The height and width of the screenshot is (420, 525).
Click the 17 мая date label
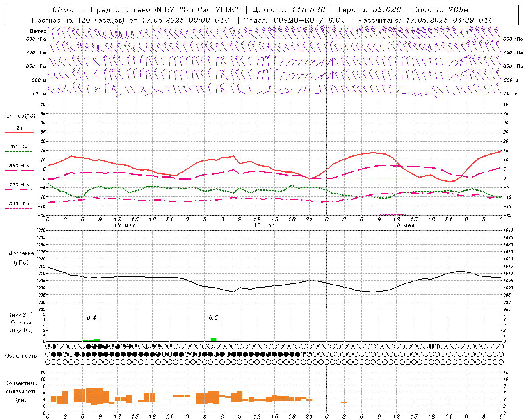(124, 226)
